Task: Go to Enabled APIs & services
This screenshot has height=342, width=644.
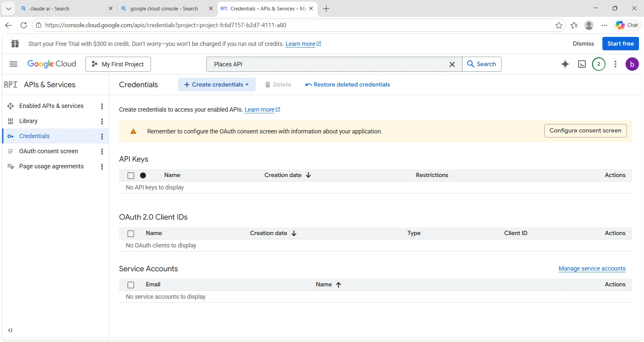Action: pyautogui.click(x=51, y=106)
